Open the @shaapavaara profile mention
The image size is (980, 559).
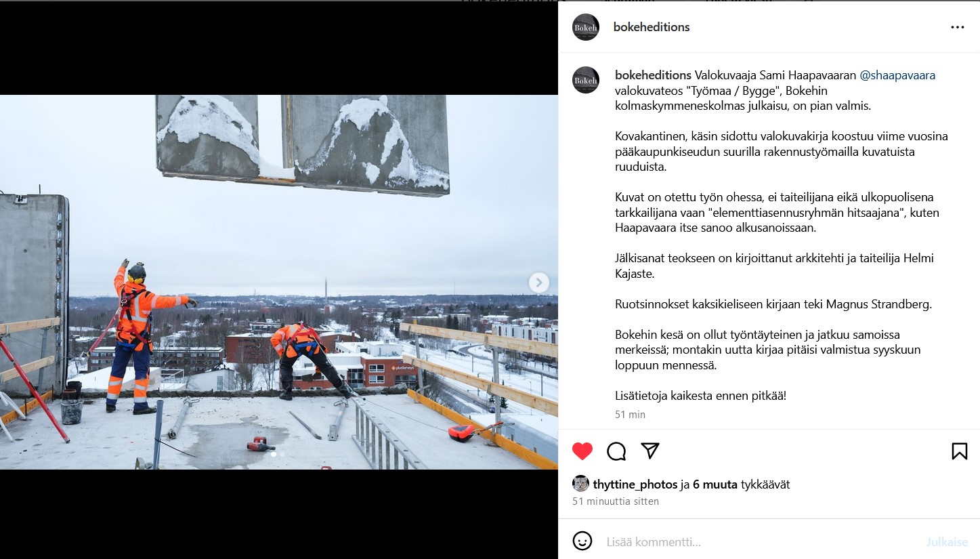(x=897, y=75)
